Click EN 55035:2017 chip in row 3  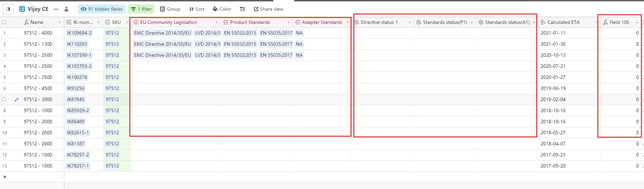277,55
